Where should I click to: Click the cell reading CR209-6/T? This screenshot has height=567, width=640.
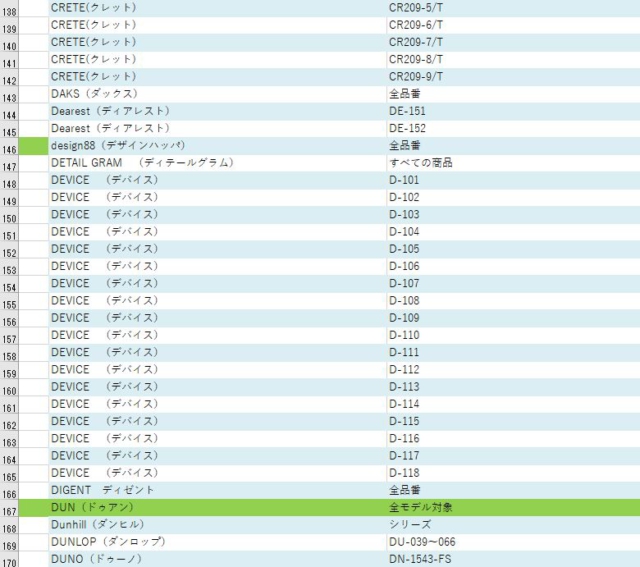pyautogui.click(x=513, y=25)
